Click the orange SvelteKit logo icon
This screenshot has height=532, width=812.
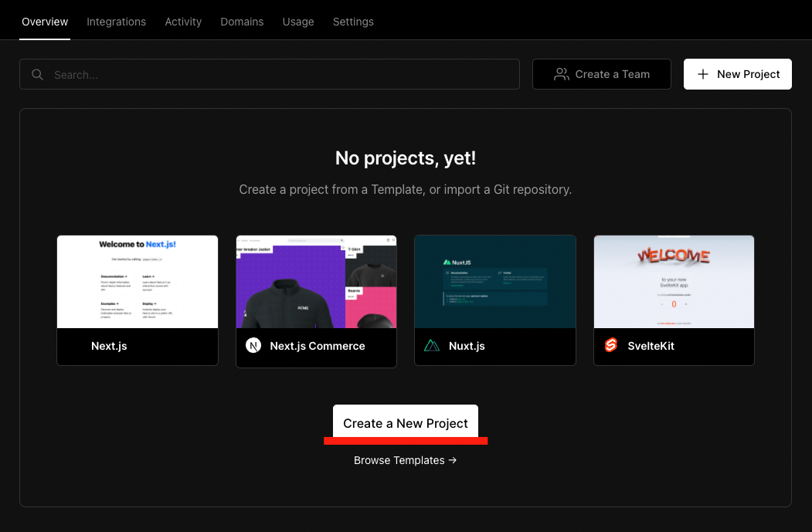[x=611, y=346]
